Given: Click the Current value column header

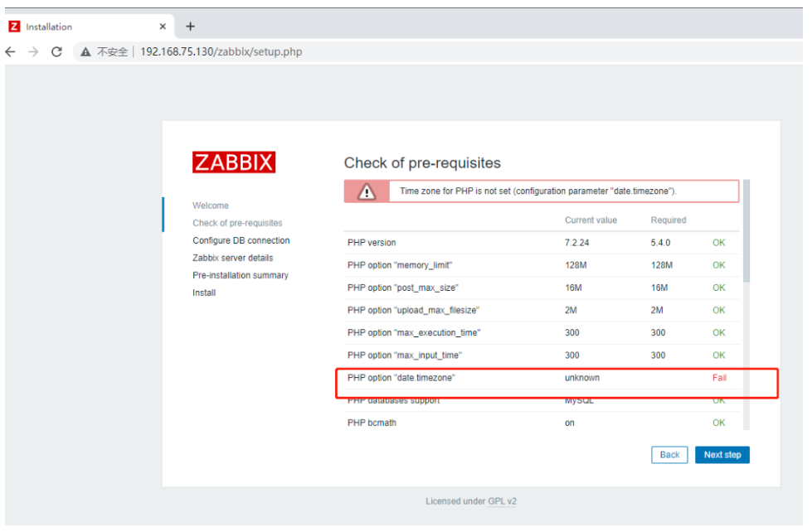Looking at the screenshot, I should pyautogui.click(x=591, y=220).
